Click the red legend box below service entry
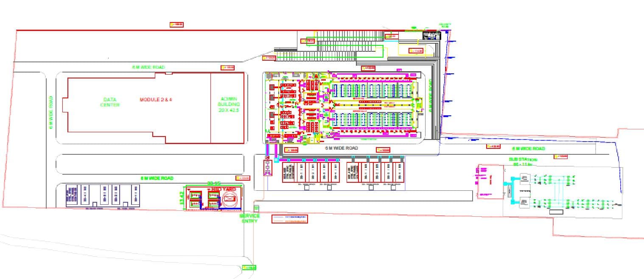Image resolution: width=644 pixels, height=279 pixels. (289, 219)
